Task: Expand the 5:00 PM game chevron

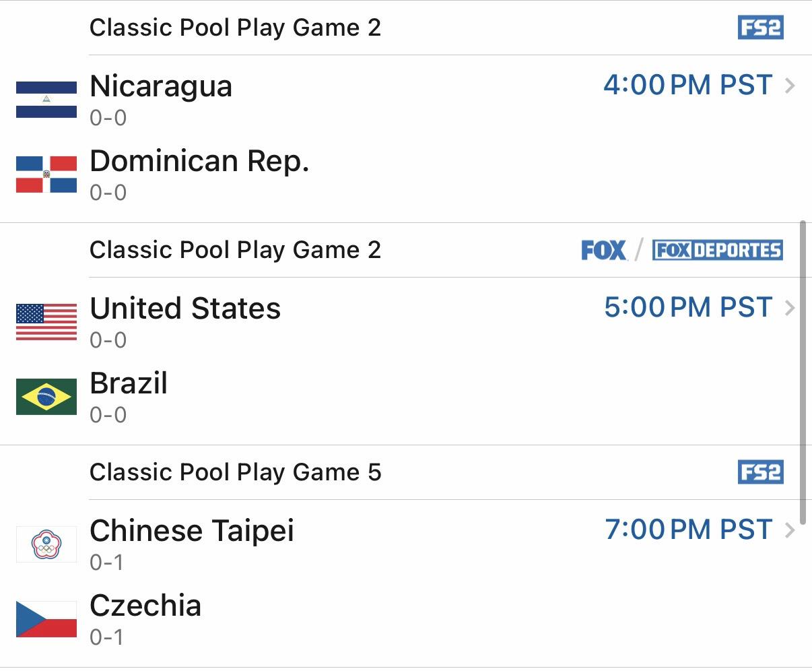Action: pos(790,308)
